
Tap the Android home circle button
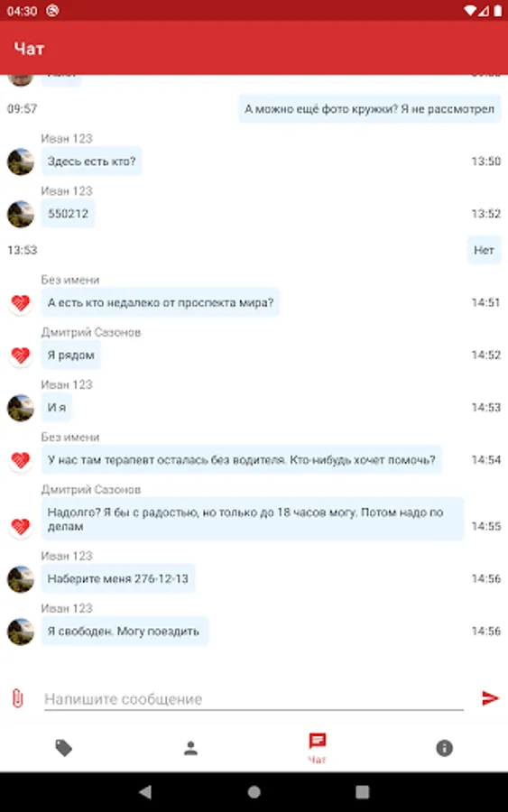click(254, 791)
